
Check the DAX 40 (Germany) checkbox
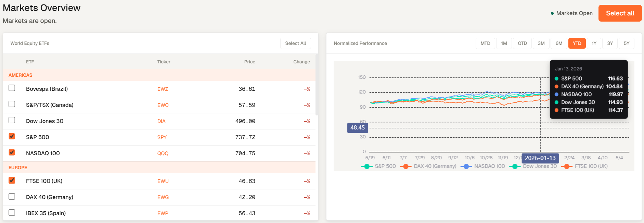pos(12,197)
